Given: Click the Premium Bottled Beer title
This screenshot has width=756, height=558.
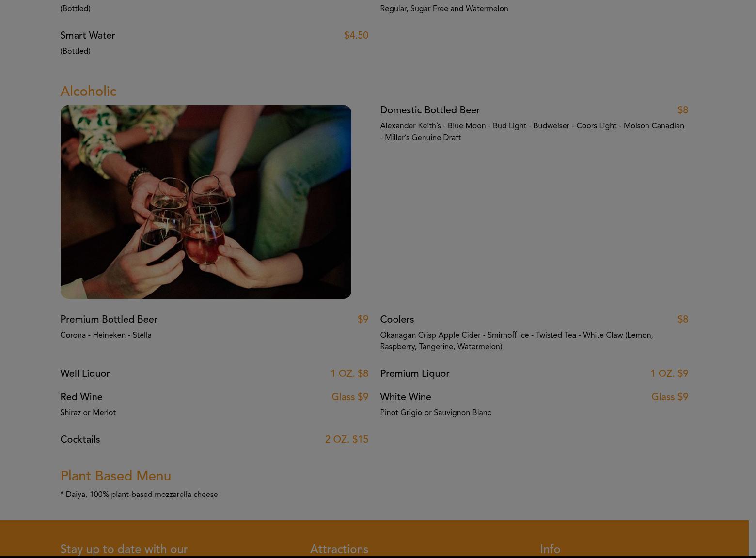Looking at the screenshot, I should coord(109,320).
